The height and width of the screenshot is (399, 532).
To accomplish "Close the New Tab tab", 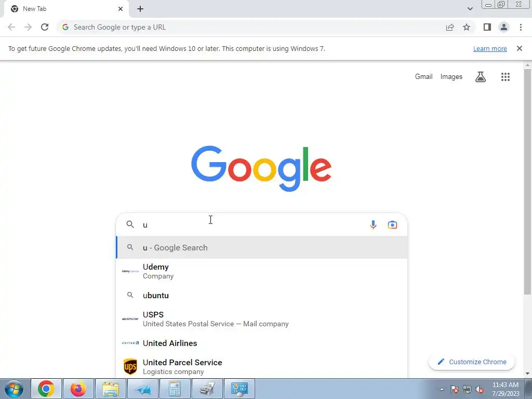I will pyautogui.click(x=121, y=9).
